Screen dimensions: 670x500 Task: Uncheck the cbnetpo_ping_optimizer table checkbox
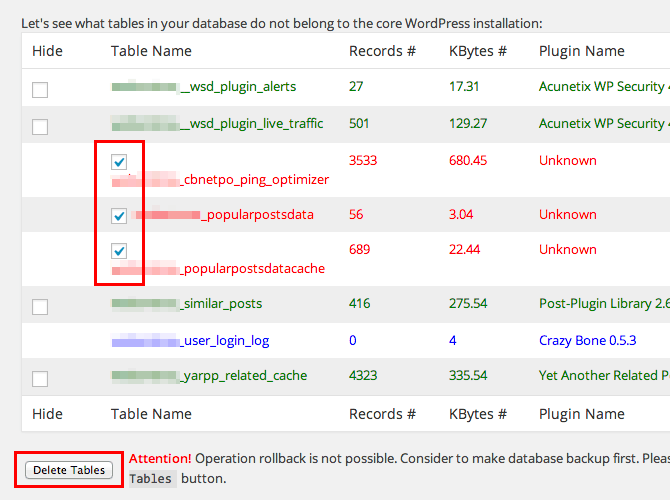(119, 162)
